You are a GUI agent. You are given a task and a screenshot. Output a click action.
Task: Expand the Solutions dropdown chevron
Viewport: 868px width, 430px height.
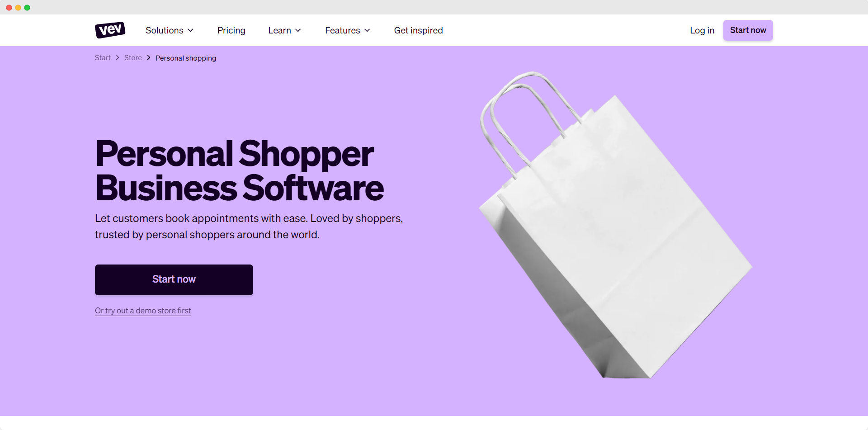coord(191,30)
